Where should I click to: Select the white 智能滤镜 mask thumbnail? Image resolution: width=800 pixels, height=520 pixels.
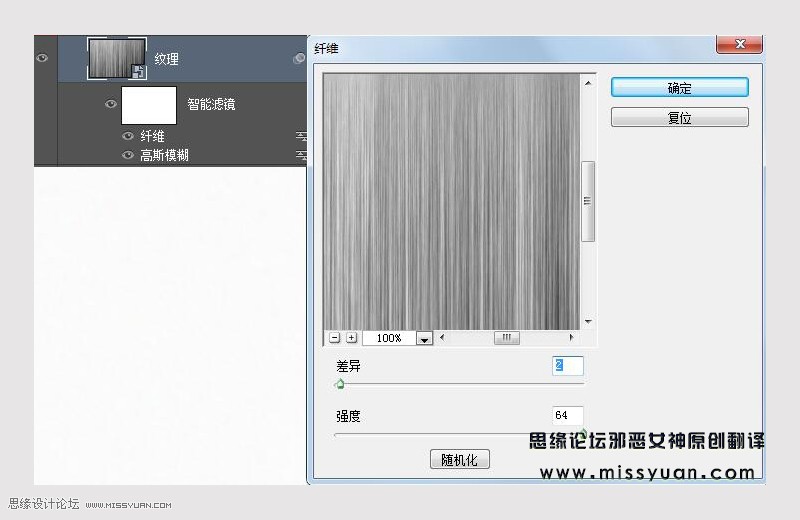(x=149, y=105)
